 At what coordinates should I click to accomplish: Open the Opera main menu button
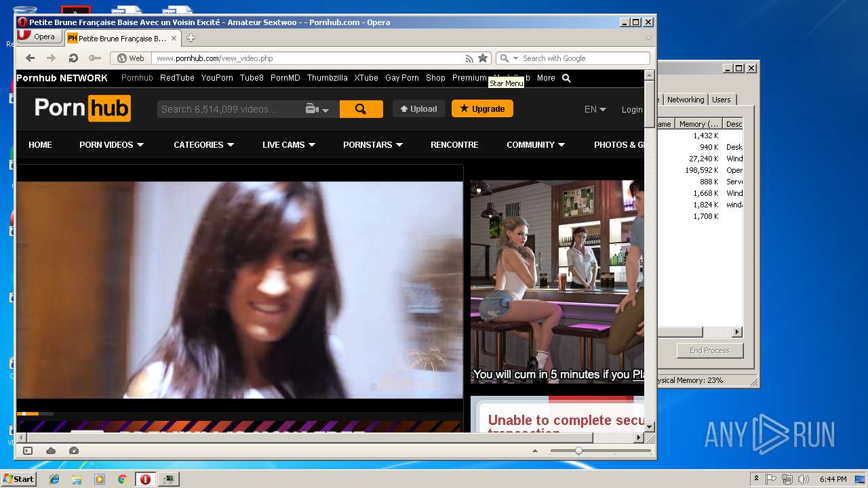38,37
